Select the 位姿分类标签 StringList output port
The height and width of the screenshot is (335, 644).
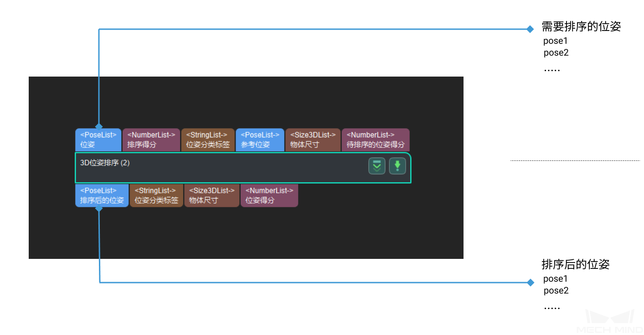point(156,196)
